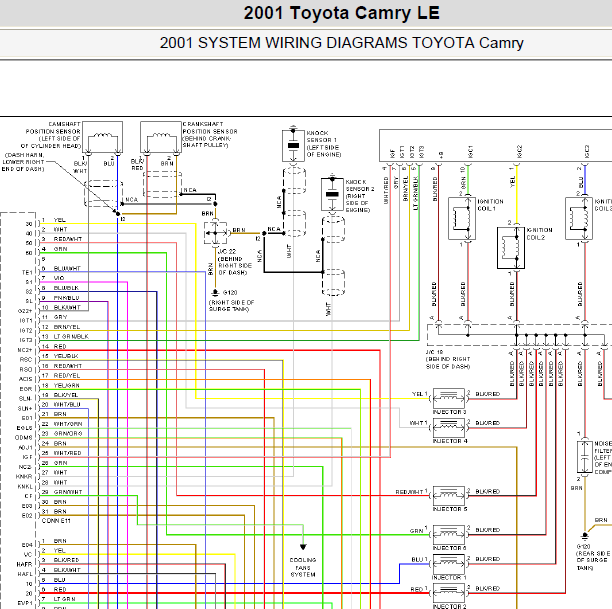Select the Knock Sensor 1 symbol
This screenshot has height=609, width=612.
(x=293, y=145)
